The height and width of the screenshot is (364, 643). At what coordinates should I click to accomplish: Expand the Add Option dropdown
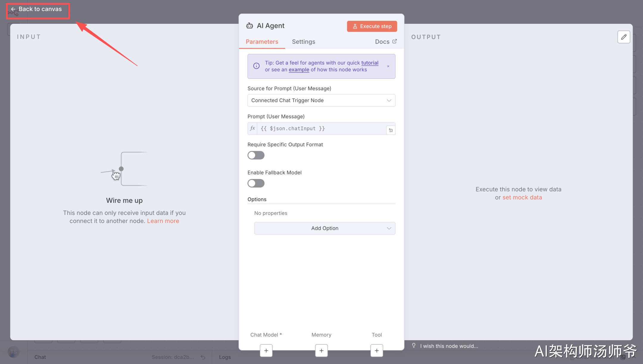324,228
